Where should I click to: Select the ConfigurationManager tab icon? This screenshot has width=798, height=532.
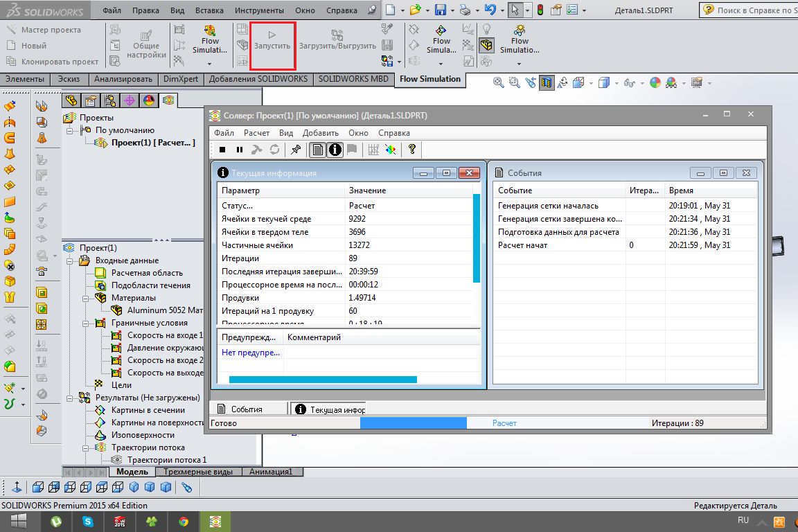tap(110, 100)
